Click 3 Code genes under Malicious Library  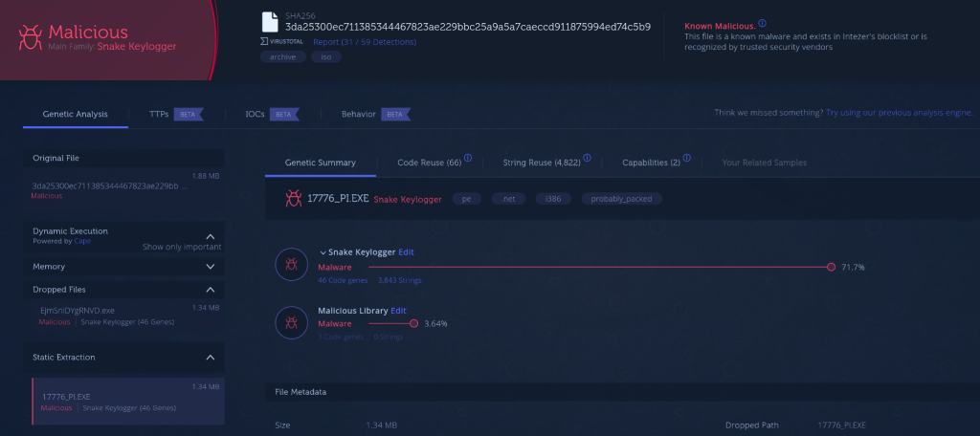click(341, 337)
